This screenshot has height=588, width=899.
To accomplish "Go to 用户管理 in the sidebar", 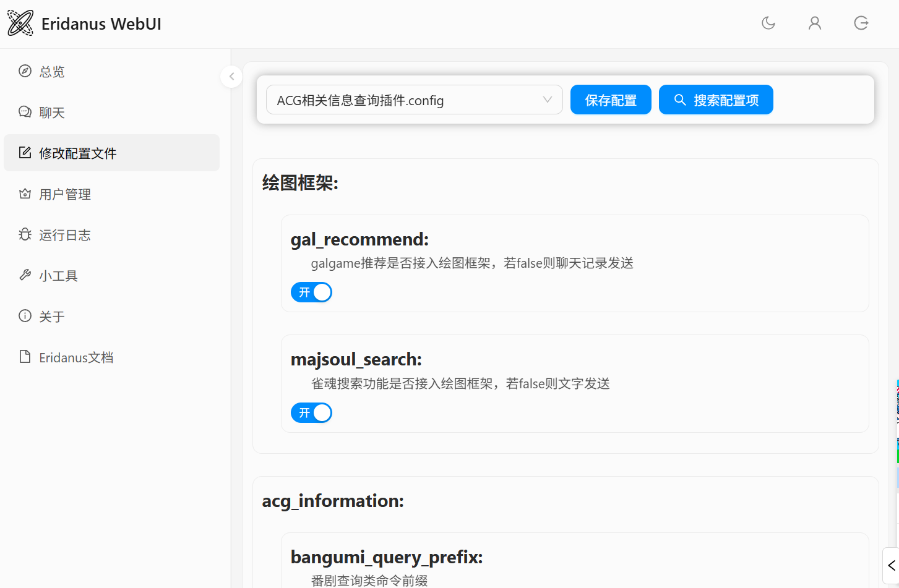I will point(65,194).
